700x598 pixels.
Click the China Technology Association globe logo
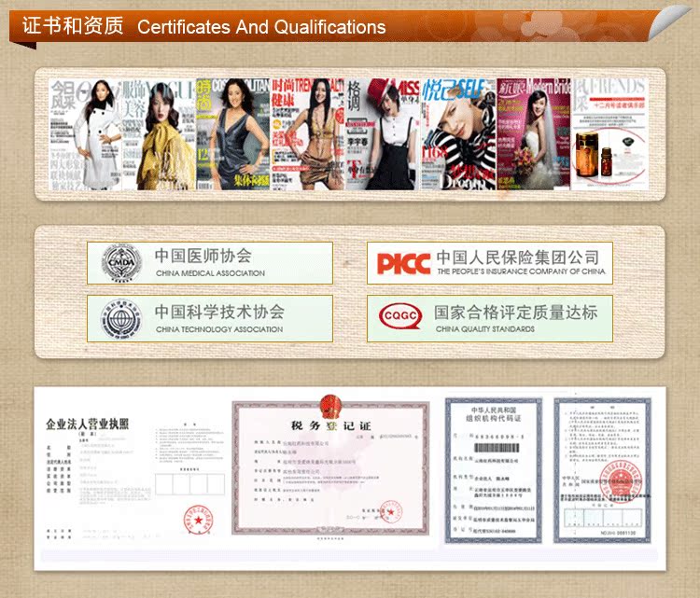point(120,319)
